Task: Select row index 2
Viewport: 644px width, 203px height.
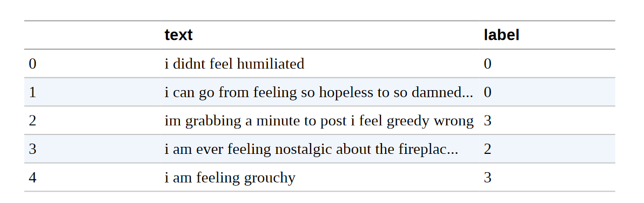Action: coord(32,121)
